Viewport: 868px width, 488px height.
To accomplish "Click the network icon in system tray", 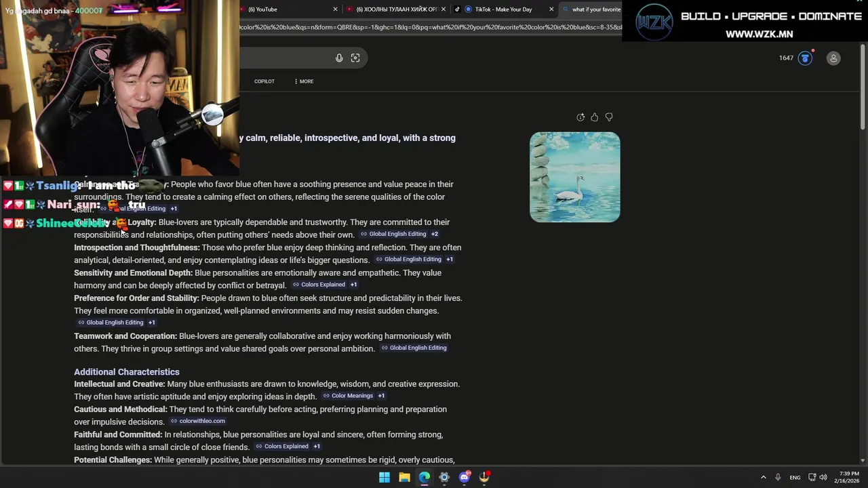I will [x=812, y=477].
